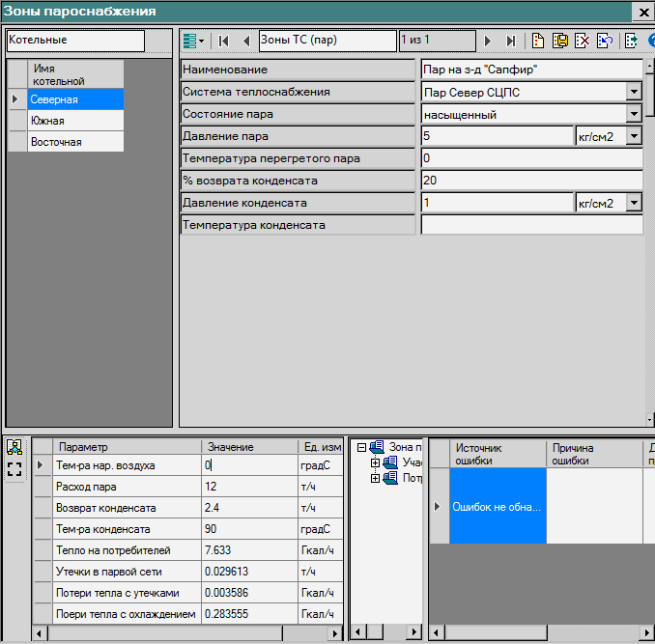Open the Состояние пара dropdown
Screen dimensions: 655x644
(x=634, y=114)
